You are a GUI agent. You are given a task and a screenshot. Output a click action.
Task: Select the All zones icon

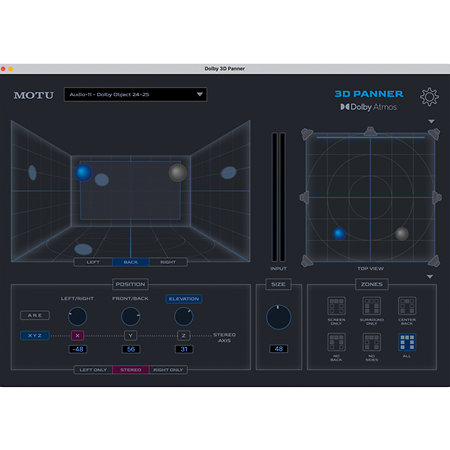tap(407, 342)
